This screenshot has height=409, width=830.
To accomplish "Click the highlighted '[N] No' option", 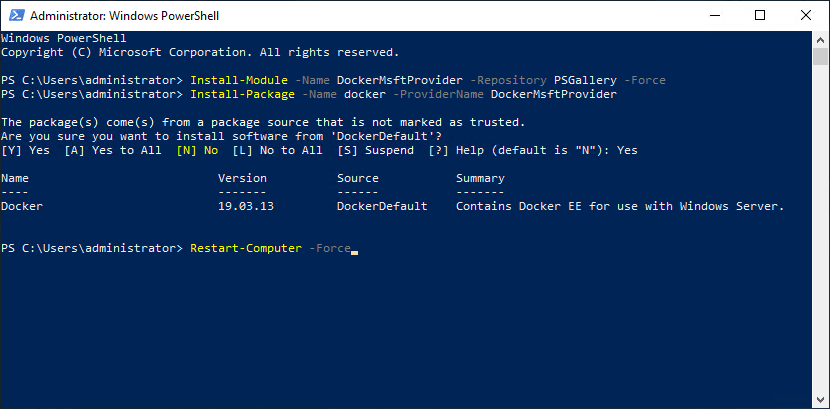I will pos(197,150).
